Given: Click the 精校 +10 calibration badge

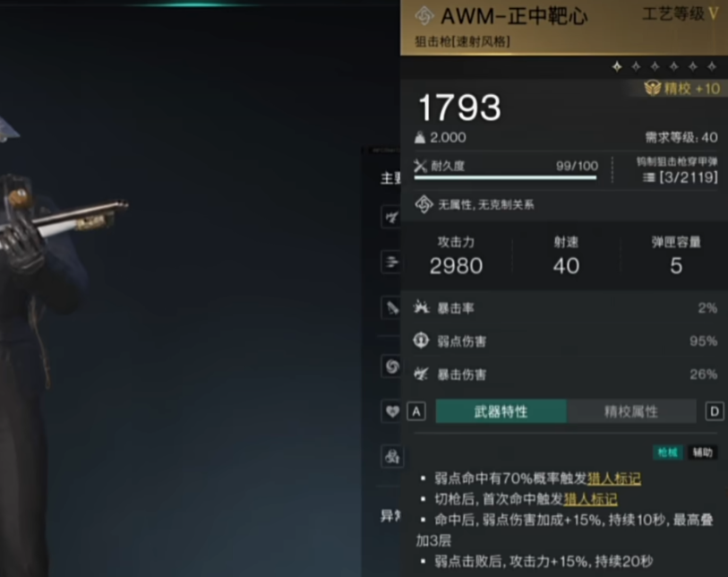Looking at the screenshot, I should (x=682, y=89).
